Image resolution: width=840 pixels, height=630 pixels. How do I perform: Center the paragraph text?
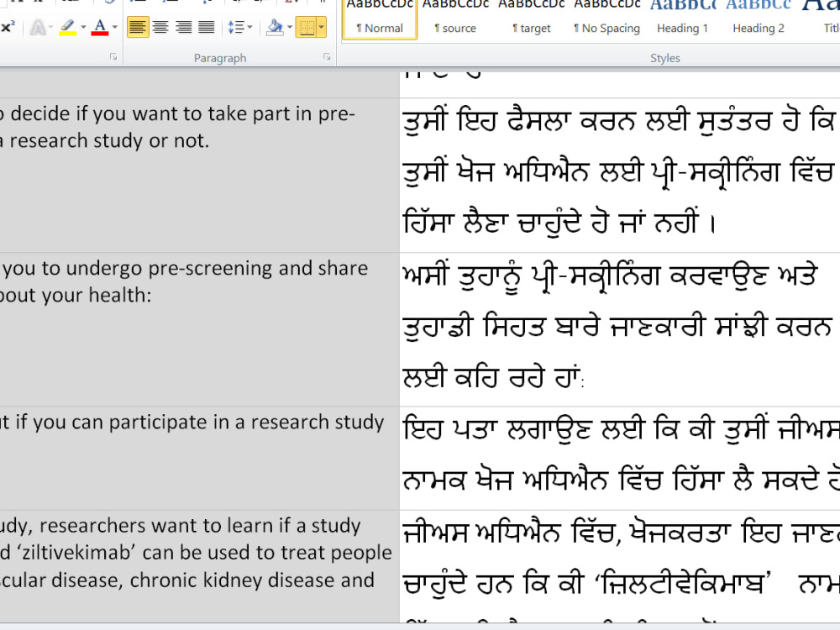point(160,27)
